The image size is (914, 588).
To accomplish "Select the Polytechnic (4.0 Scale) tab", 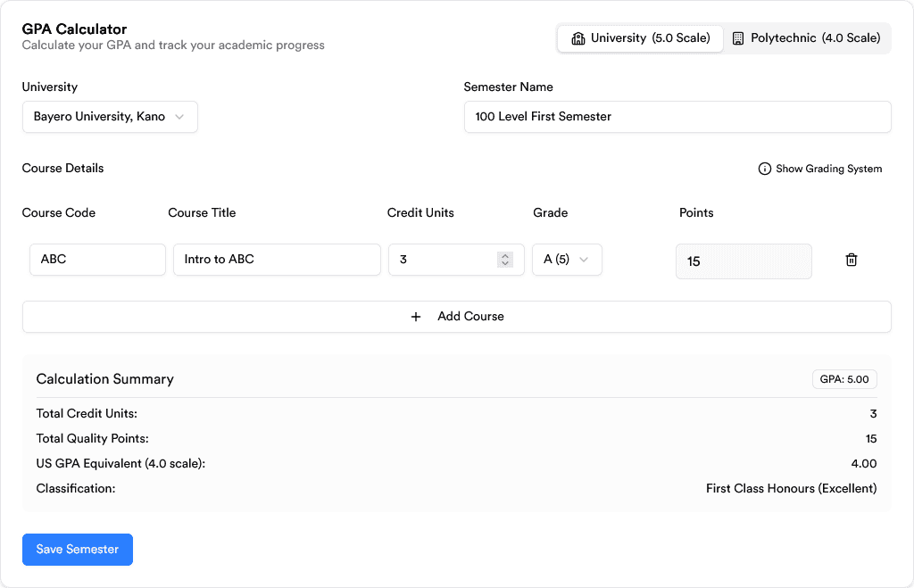I will pos(806,37).
